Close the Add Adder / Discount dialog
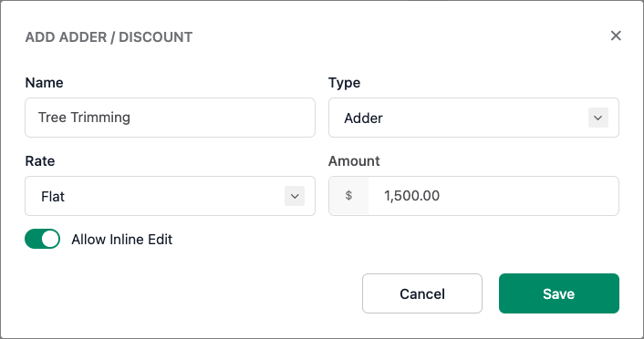The image size is (644, 339). [616, 36]
